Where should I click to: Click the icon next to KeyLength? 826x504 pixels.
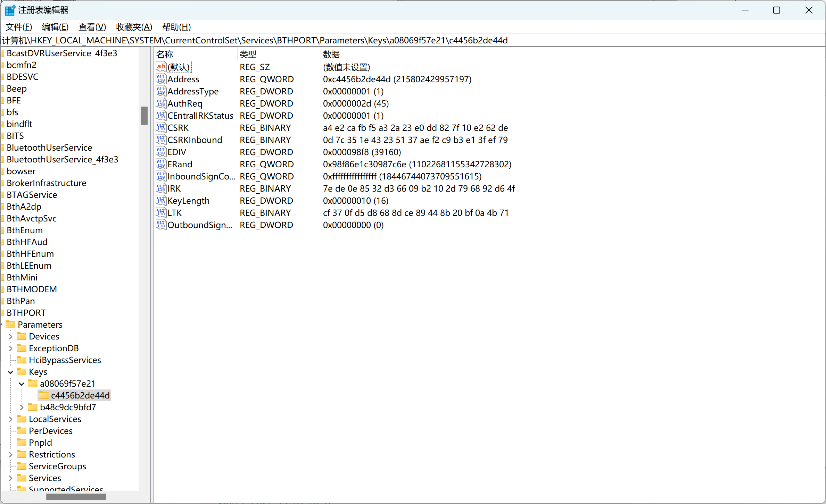point(161,201)
